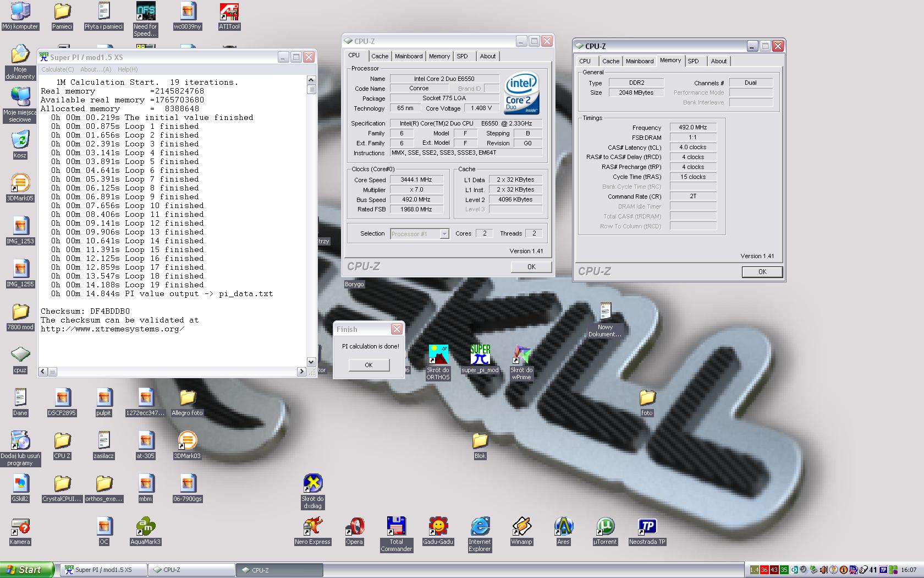Switch to CPU tab in Memory window
Screen dimensions: 924x578
click(x=585, y=61)
